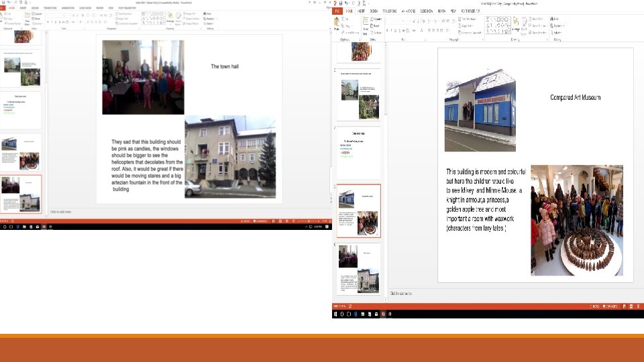The image size is (644, 362).
Task: Click Undo in the right window's quick access toolbar
Action: point(346,3)
